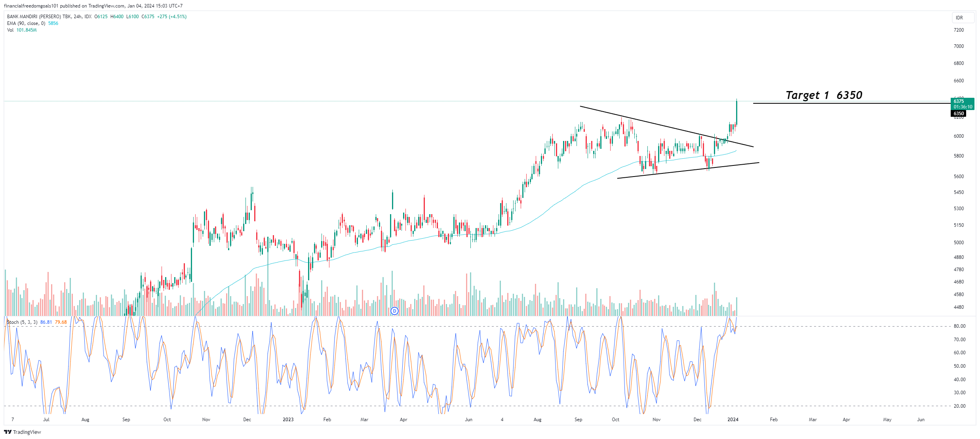Click the 40.00 stochastic axis label
This screenshot has height=439, width=980.
[959, 380]
